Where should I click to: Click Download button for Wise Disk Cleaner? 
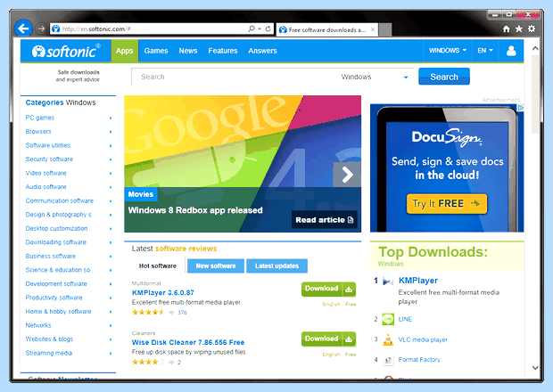pos(329,339)
